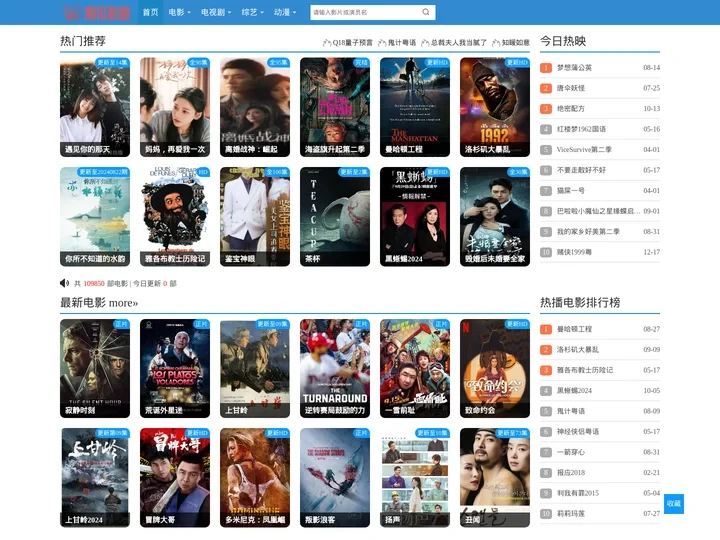
Task: Click the fire icon beside Q18量子预言
Action: click(327, 43)
